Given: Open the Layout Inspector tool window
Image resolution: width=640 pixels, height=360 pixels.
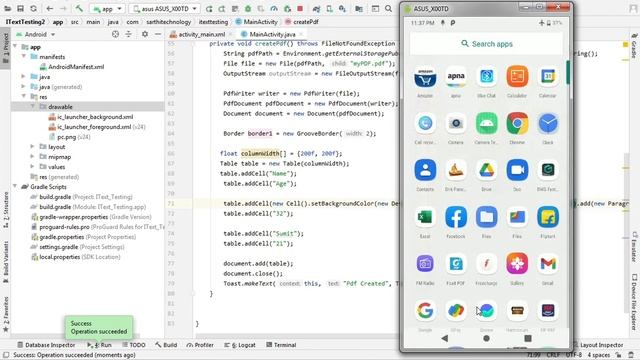Looking at the screenshot, I should 598,345.
